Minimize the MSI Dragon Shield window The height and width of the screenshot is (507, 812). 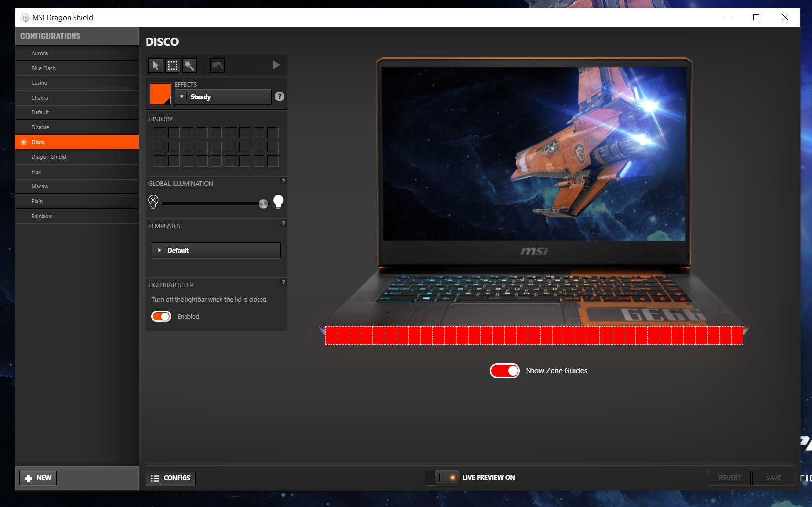[728, 17]
